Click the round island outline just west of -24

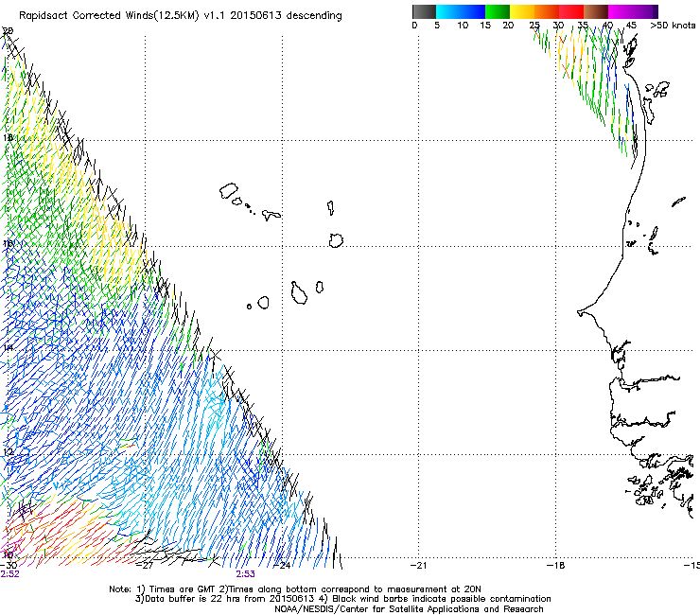(263, 303)
